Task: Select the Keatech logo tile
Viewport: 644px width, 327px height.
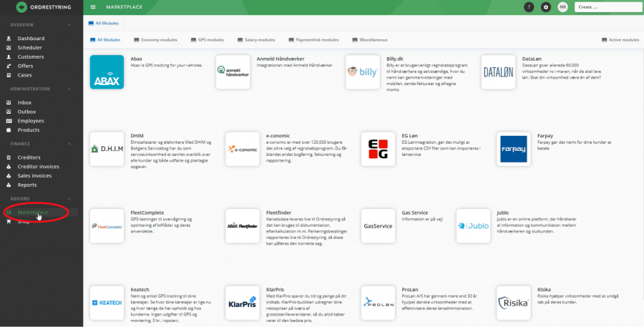Action: 107,303
